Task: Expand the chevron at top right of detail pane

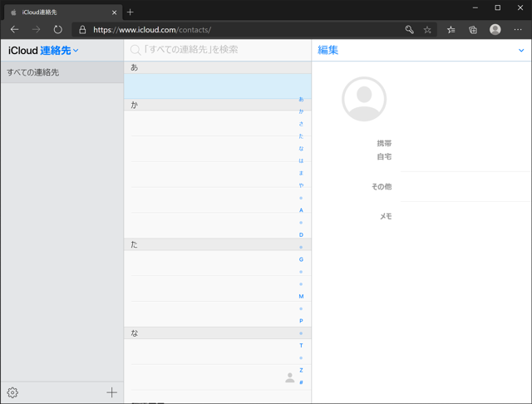Action: [521, 51]
